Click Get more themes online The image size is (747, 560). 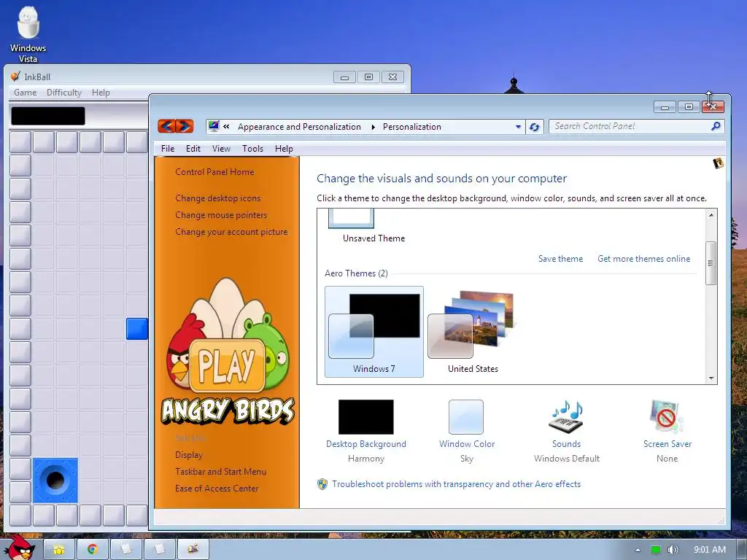(643, 259)
